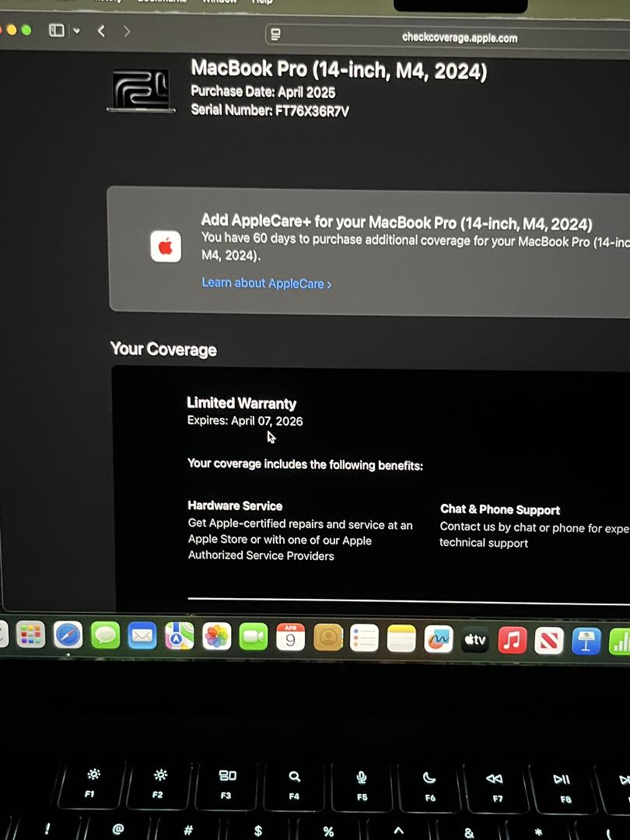Go forward to the next page

(x=127, y=32)
